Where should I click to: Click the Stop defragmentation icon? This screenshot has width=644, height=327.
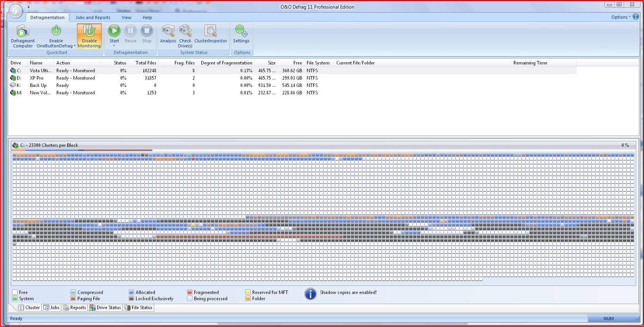(147, 31)
